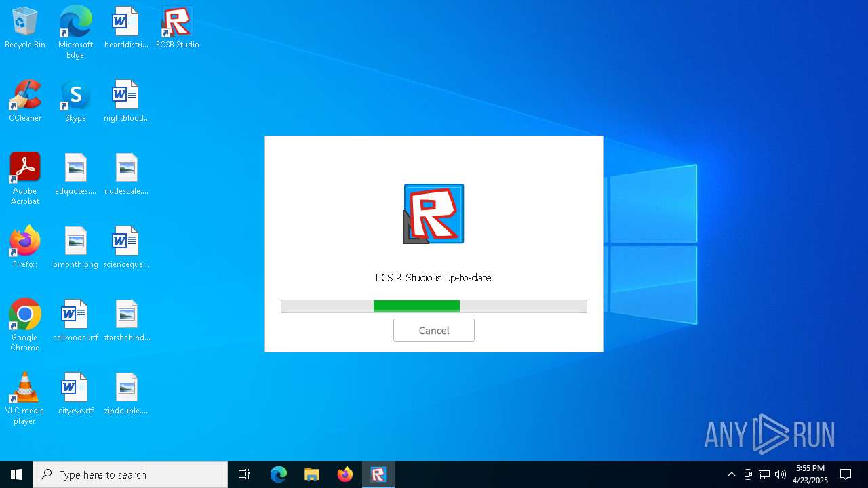The image size is (868, 488).
Task: Open the taskbar clock and date
Action: pos(810,474)
